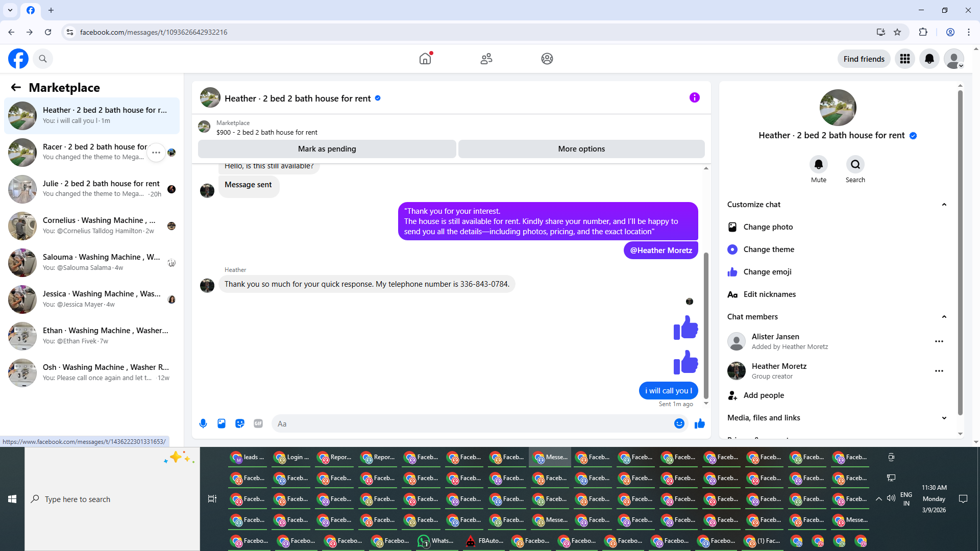Attach a photo using the image icon
Image resolution: width=980 pixels, height=551 pixels.
coord(222,423)
